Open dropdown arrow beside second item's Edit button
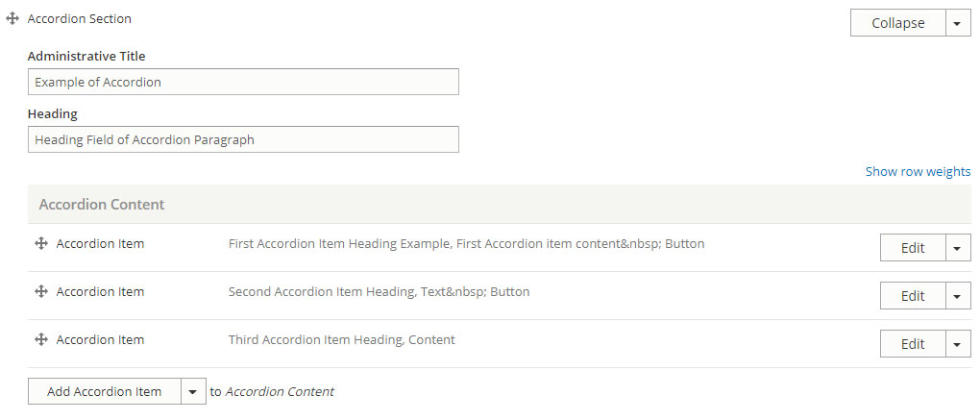Image resolution: width=980 pixels, height=420 pixels. (x=958, y=296)
